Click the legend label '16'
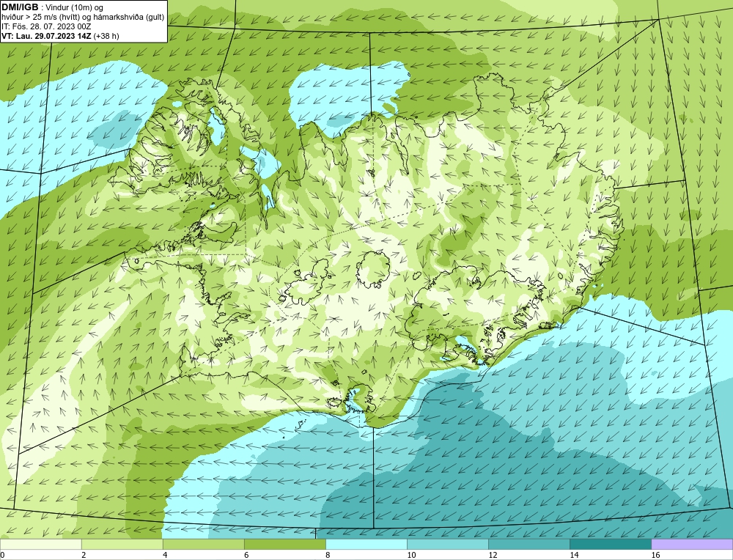Screen dimensions: 733x560 click(x=655, y=555)
